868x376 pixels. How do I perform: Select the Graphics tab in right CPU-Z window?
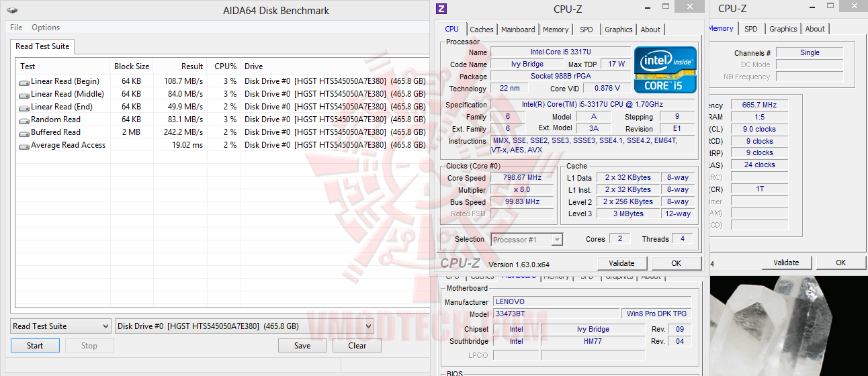pos(783,29)
